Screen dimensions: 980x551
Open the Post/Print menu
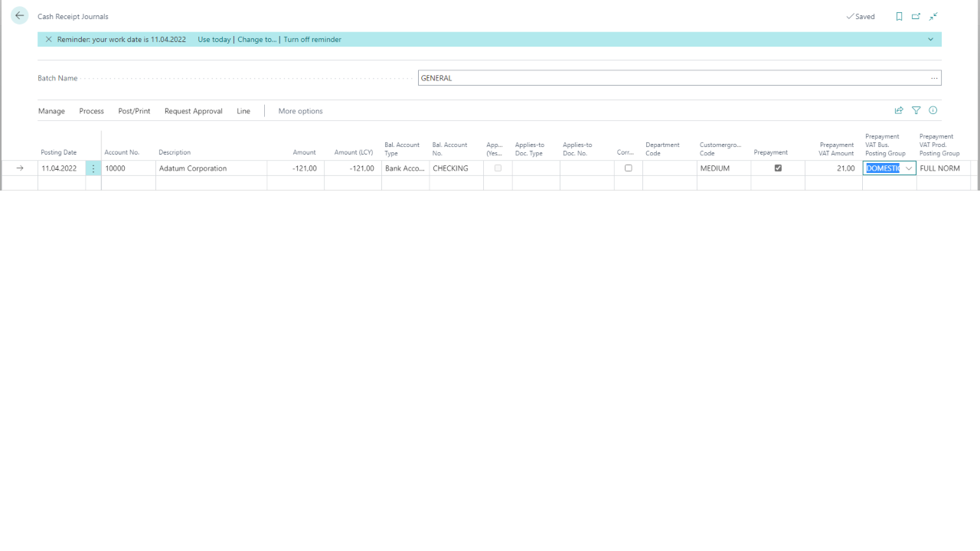coord(134,111)
